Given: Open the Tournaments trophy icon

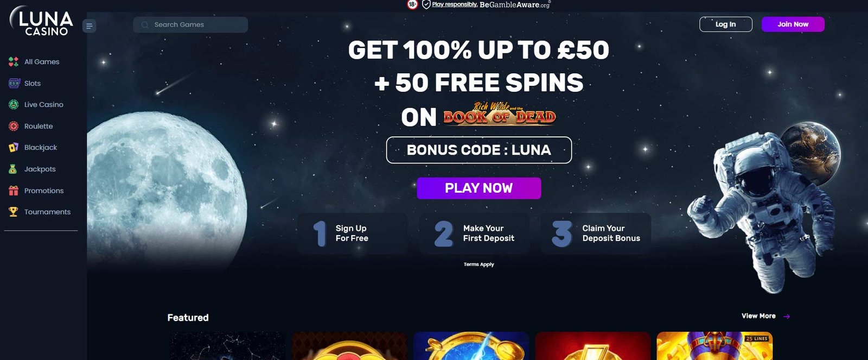Looking at the screenshot, I should pos(14,212).
